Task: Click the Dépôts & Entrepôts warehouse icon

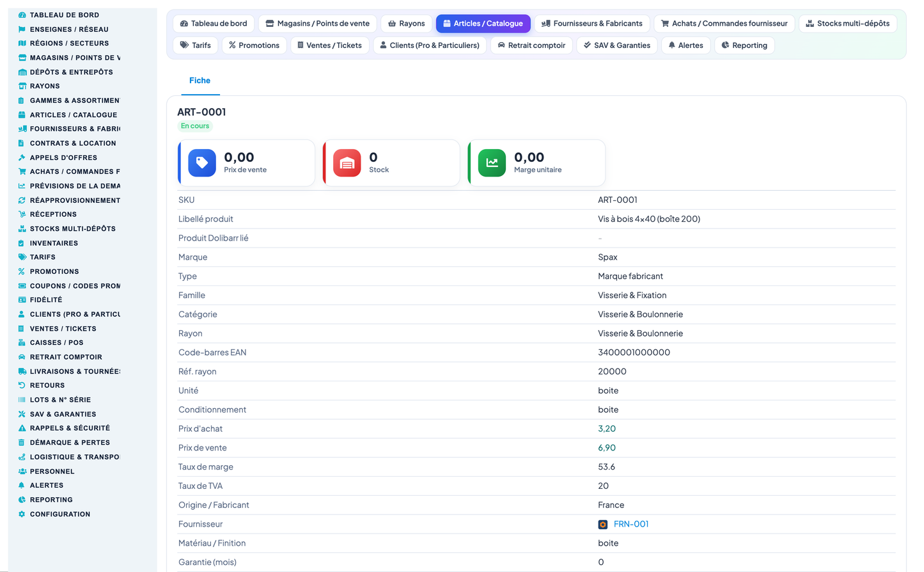Action: click(22, 72)
